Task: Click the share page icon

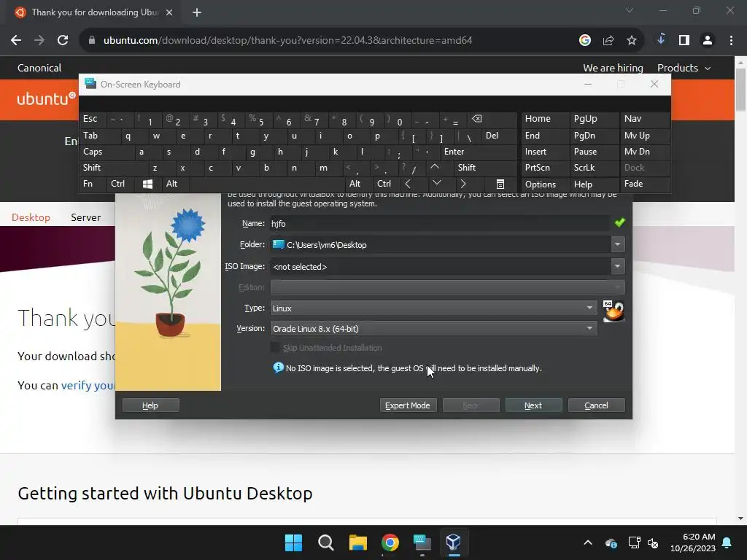Action: pyautogui.click(x=608, y=41)
